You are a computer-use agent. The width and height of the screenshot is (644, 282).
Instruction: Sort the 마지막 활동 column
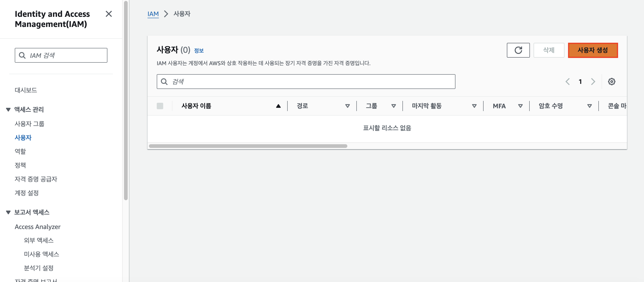coord(474,106)
